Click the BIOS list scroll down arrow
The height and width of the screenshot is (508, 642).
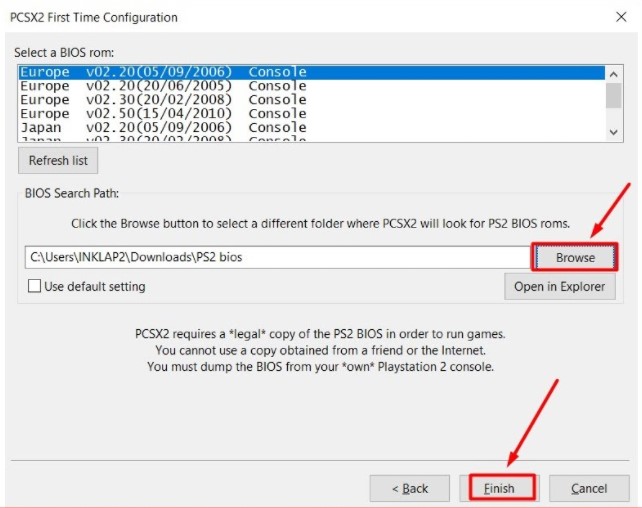(613, 131)
